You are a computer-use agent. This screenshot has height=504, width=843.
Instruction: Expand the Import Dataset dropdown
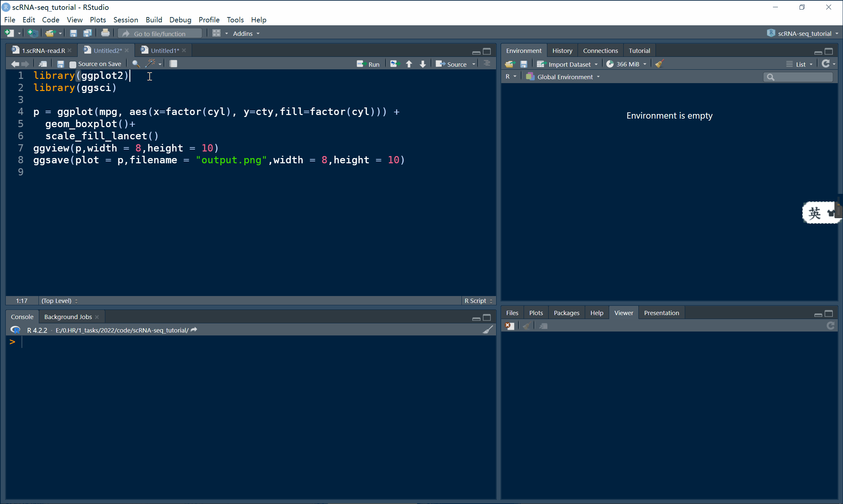(569, 64)
